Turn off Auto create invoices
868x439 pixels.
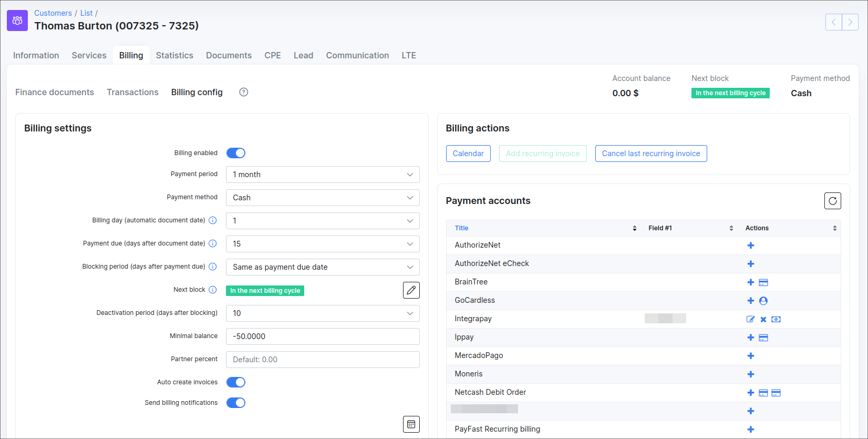click(x=236, y=382)
